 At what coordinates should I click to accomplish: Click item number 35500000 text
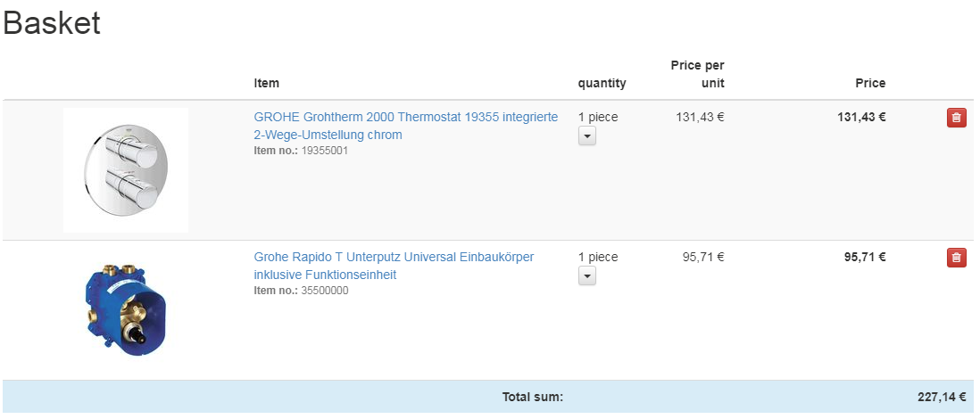pos(324,291)
